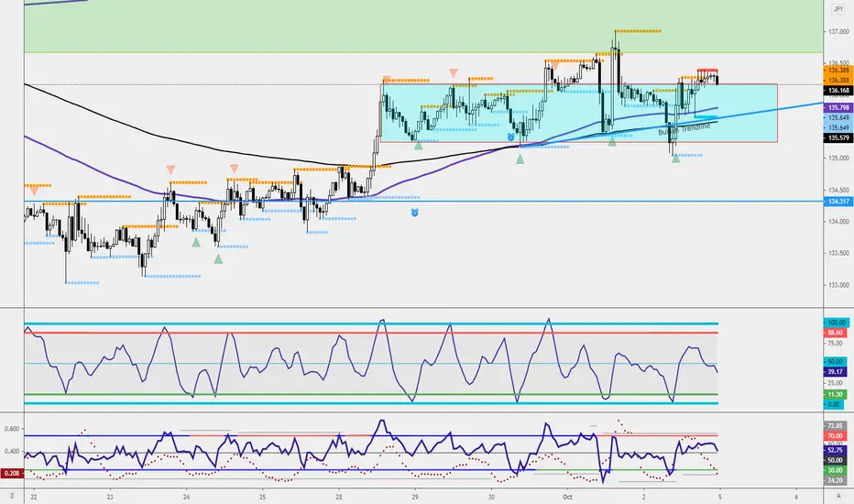Click the gray 24.20 RSI label

click(836, 480)
